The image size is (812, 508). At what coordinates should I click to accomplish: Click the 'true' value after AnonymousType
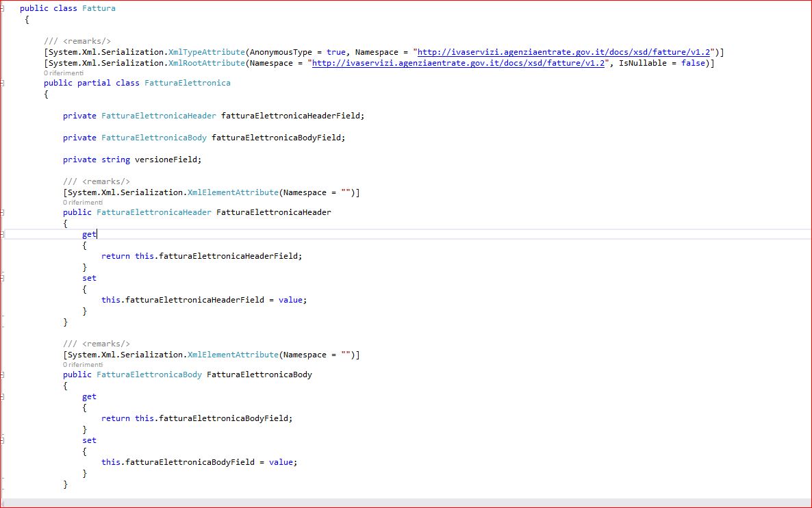336,52
